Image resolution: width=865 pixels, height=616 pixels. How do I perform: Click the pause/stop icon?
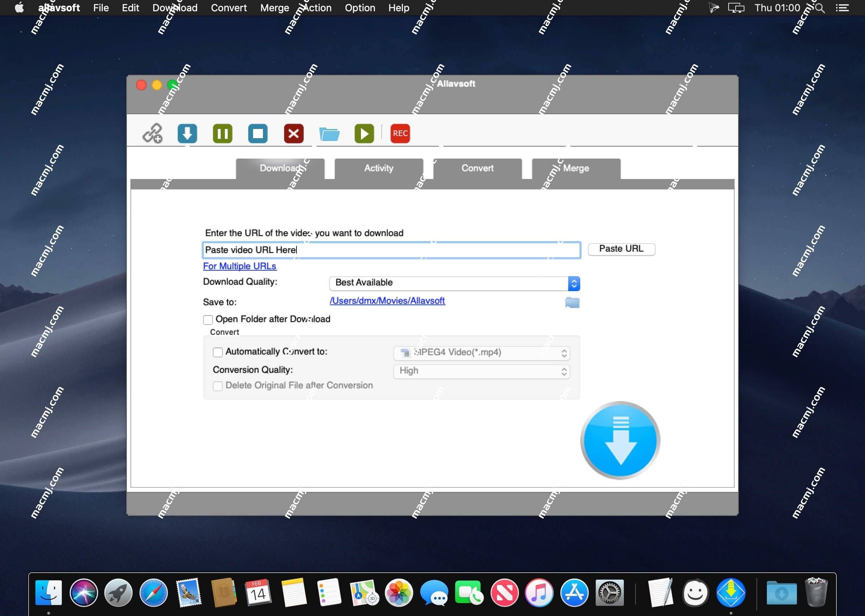point(258,133)
